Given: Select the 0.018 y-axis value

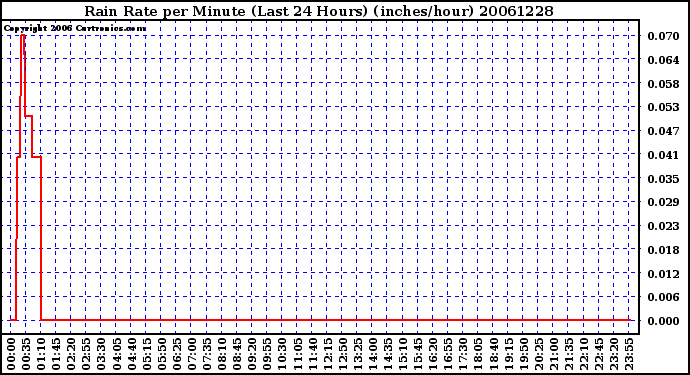Looking at the screenshot, I should [x=663, y=250].
